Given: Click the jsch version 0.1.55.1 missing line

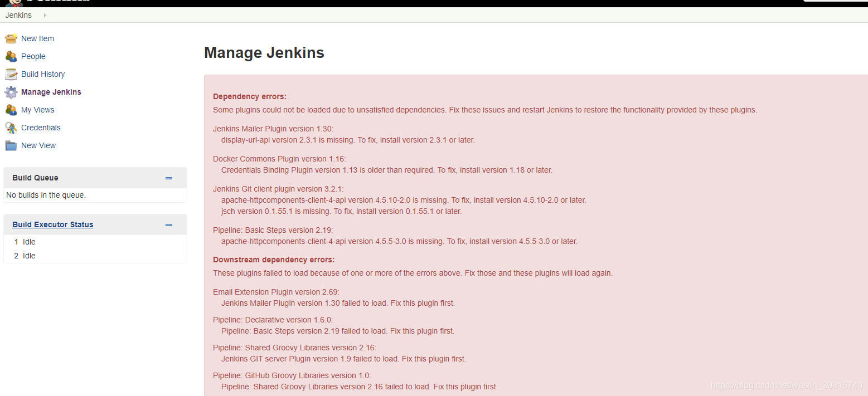Looking at the screenshot, I should click(341, 211).
